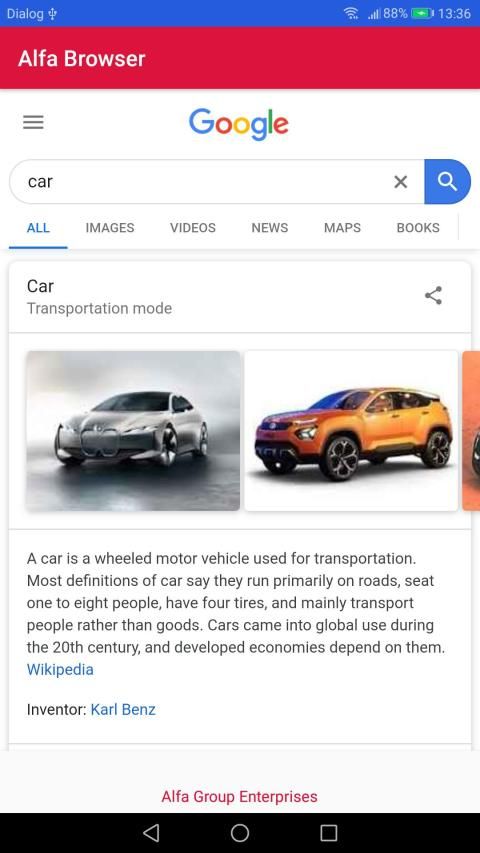
Task: Tap the Wi-Fi status icon
Action: click(351, 14)
